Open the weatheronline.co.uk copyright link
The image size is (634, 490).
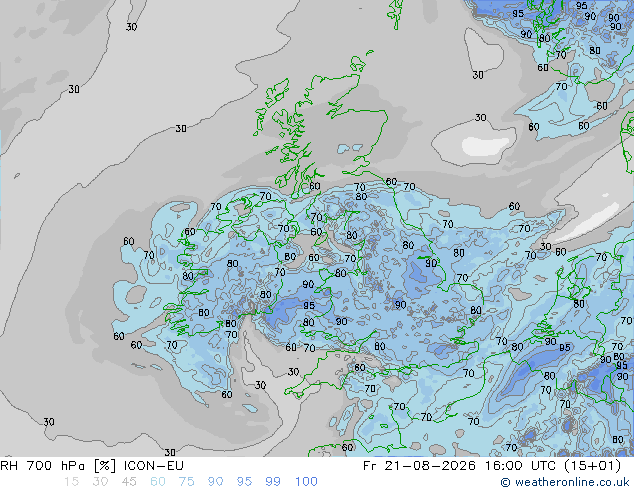coord(564,482)
